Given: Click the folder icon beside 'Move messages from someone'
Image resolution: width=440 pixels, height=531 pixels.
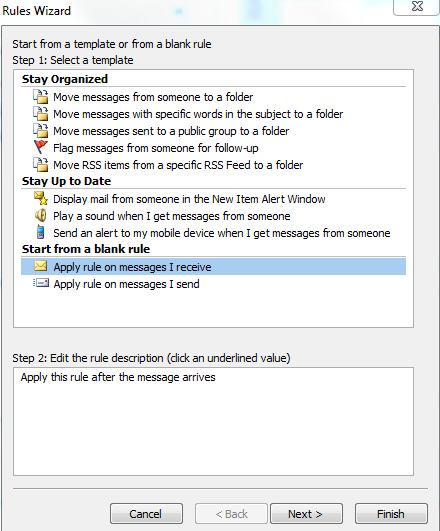Looking at the screenshot, I should point(41,97).
